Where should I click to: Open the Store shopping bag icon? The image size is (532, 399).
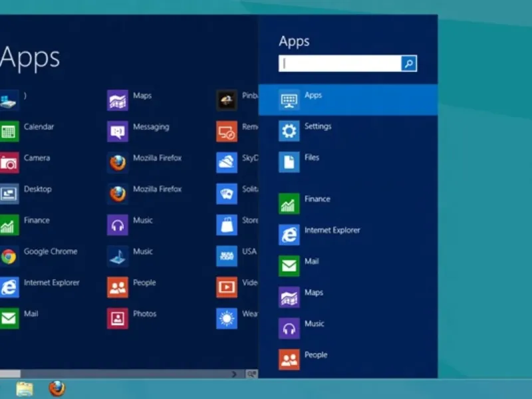227,225
